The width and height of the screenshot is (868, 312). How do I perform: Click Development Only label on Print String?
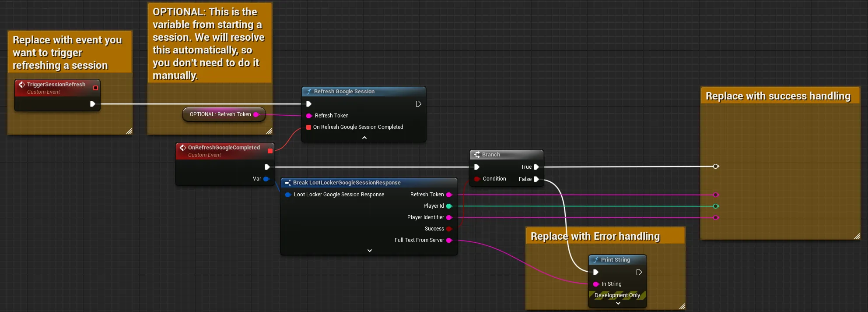click(x=617, y=295)
